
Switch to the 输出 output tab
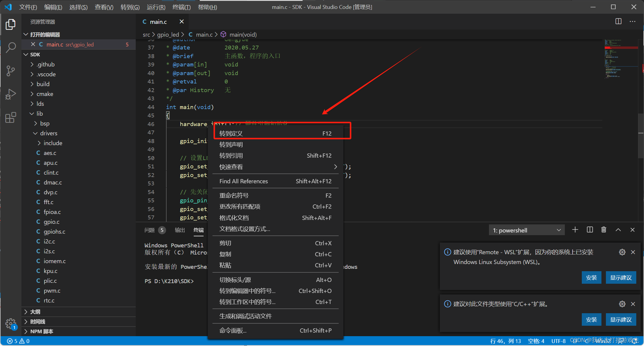coord(180,230)
